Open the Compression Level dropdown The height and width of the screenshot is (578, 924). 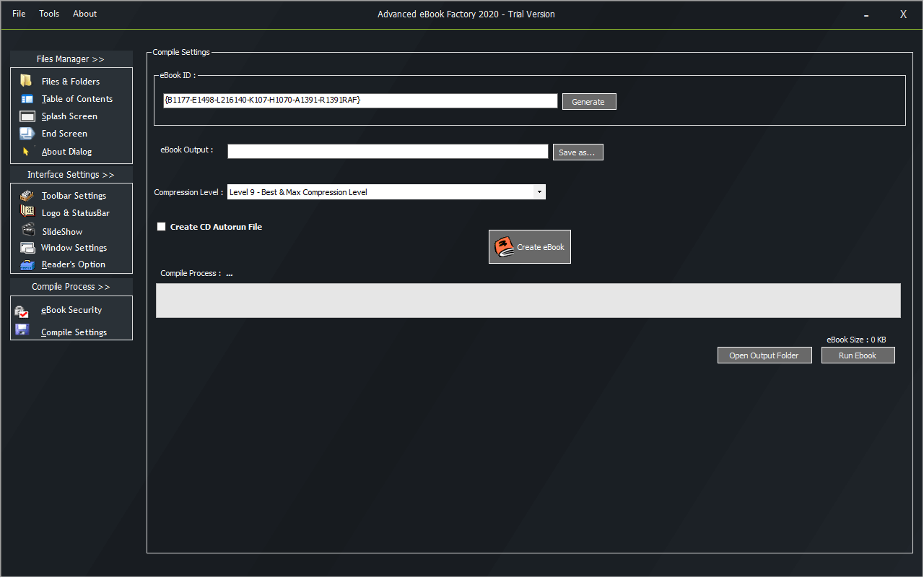(x=386, y=192)
